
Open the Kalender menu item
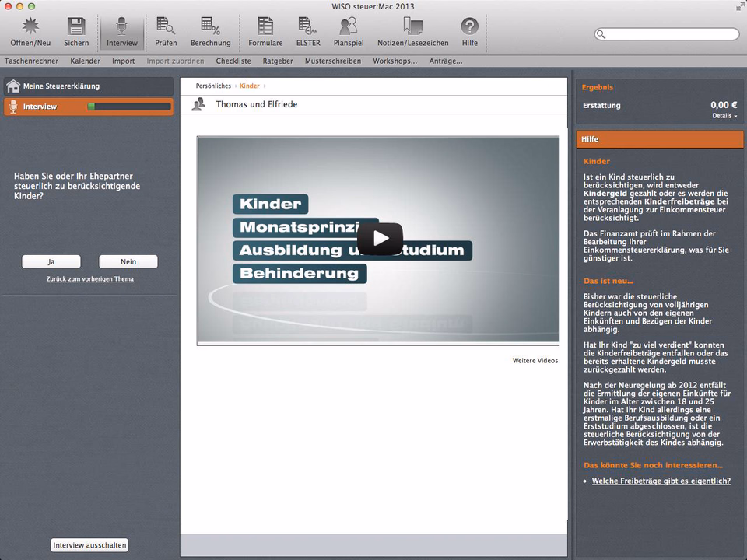(86, 61)
